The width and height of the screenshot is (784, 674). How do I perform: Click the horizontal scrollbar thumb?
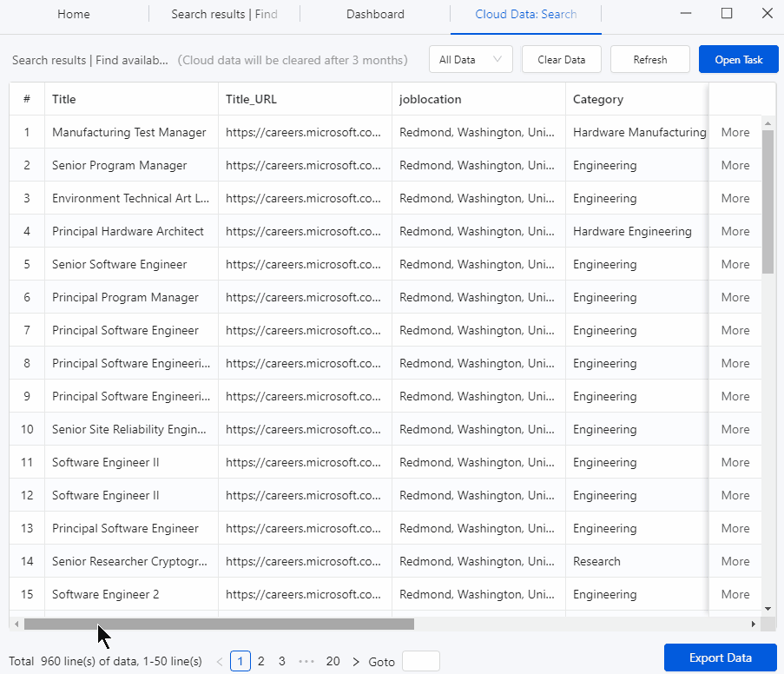click(x=219, y=624)
